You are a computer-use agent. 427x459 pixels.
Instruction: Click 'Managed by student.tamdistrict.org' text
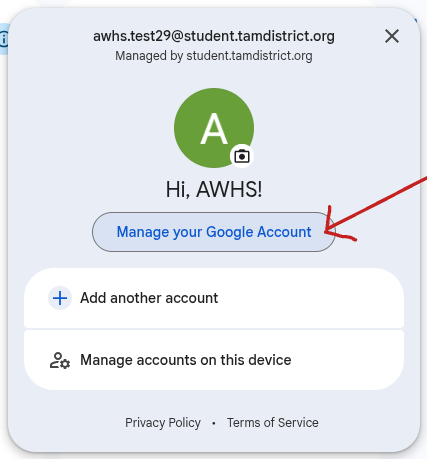214,56
